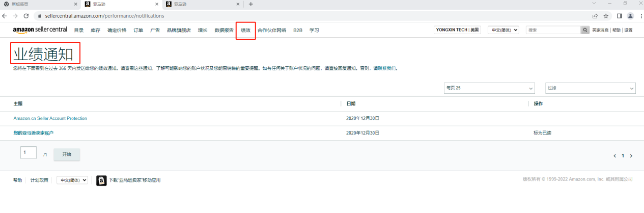Bookmark this page with the star icon

[606, 16]
